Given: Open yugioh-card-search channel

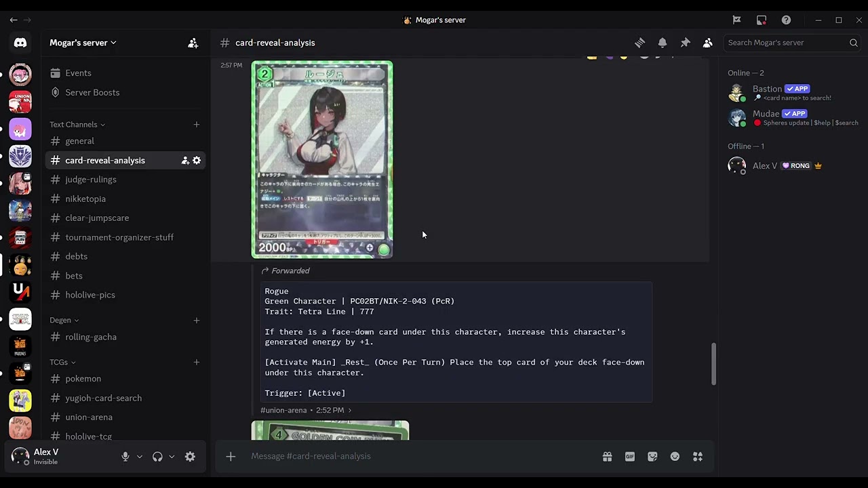Looking at the screenshot, I should pyautogui.click(x=125, y=398).
